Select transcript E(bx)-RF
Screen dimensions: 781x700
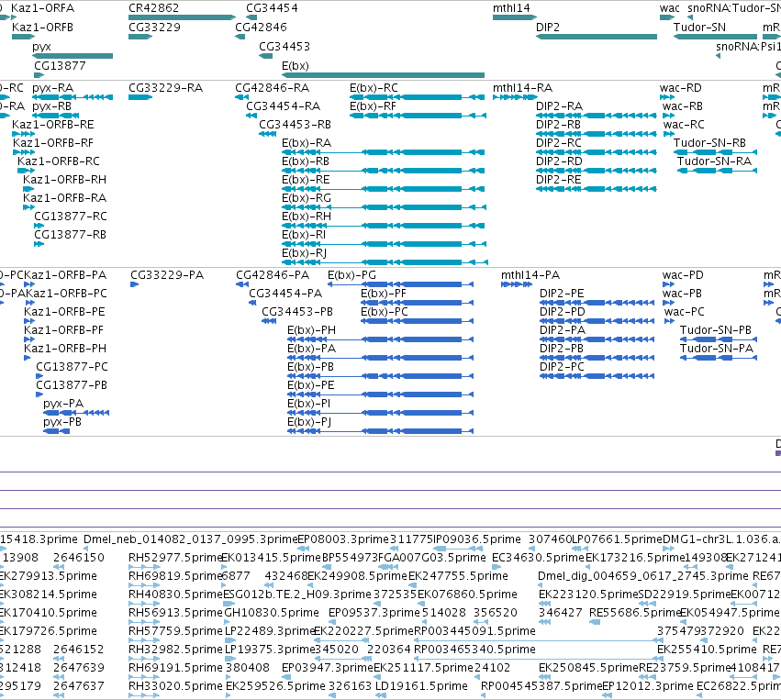(x=374, y=106)
